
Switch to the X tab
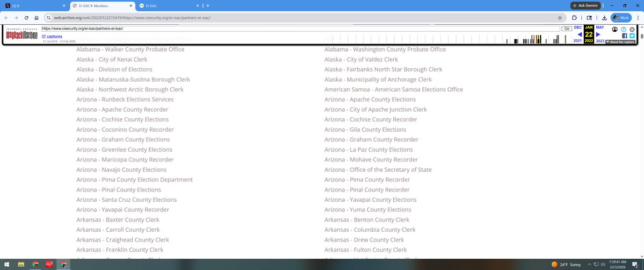tap(33, 5)
